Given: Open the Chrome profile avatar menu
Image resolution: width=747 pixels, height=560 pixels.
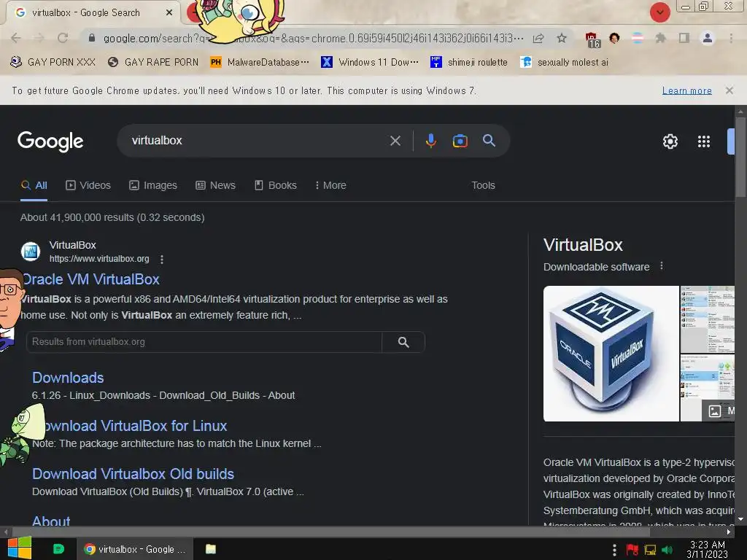Looking at the screenshot, I should [708, 38].
